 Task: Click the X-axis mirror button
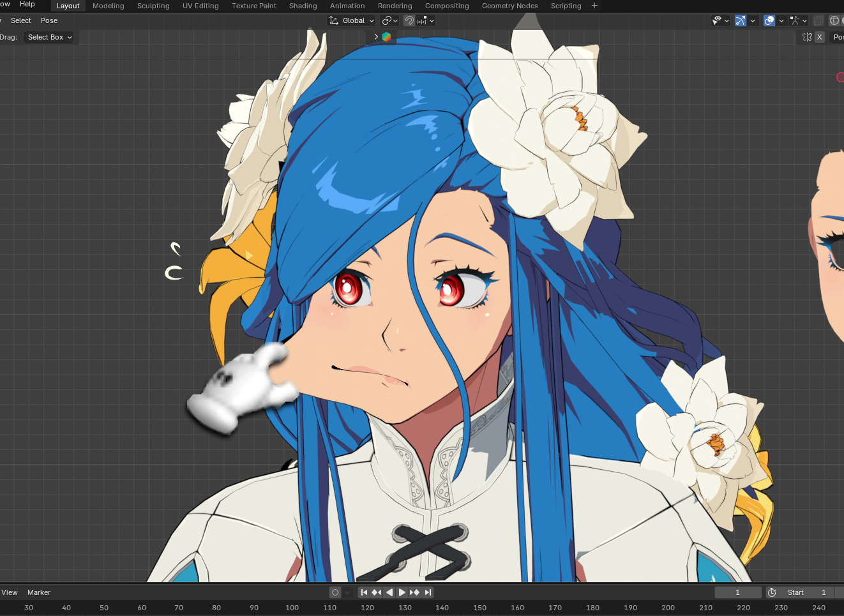tap(819, 37)
